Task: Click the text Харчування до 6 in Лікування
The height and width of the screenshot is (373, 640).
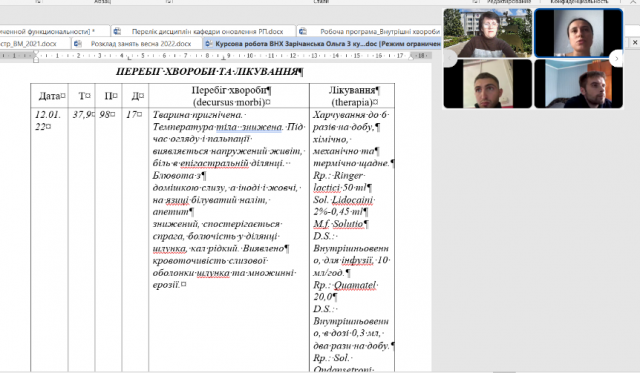Action: (x=351, y=115)
